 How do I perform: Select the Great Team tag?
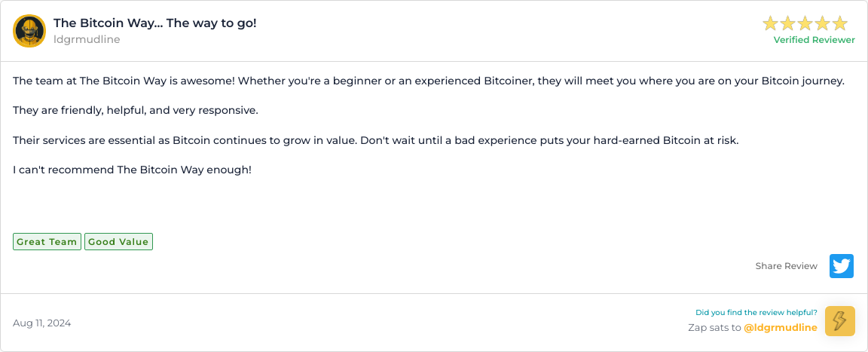[x=47, y=242]
